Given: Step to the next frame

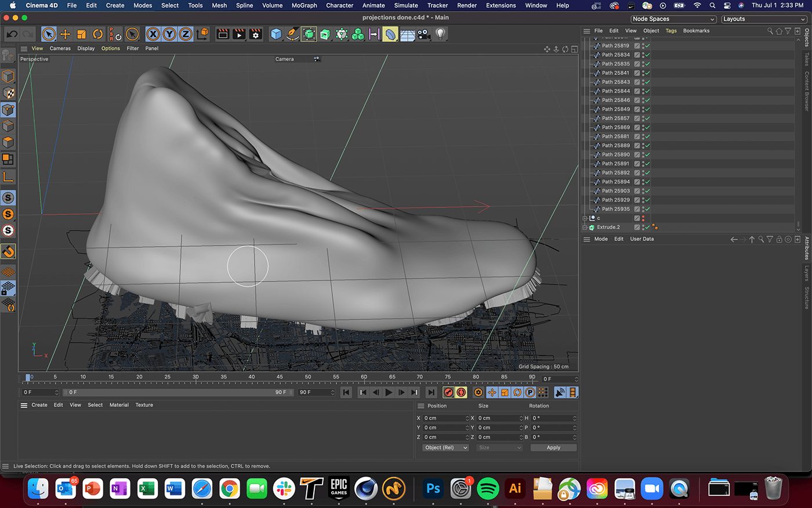Looking at the screenshot, I should point(401,392).
